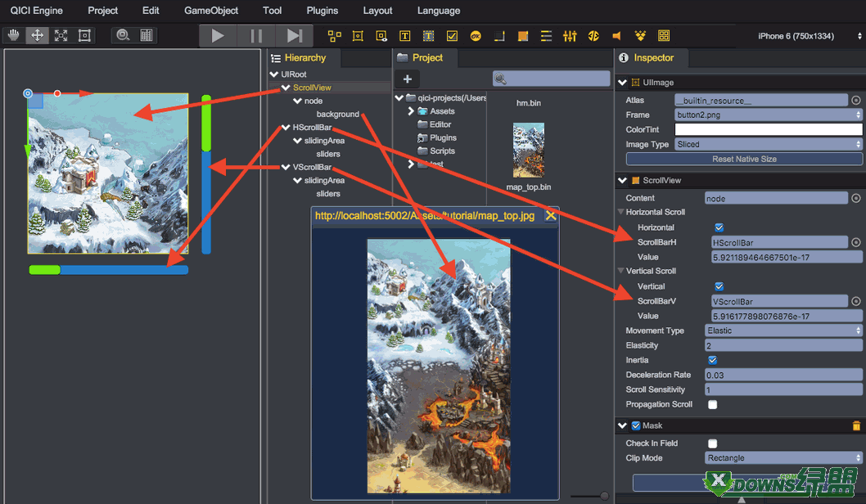Toggle the Inertia checkbox

[712, 360]
